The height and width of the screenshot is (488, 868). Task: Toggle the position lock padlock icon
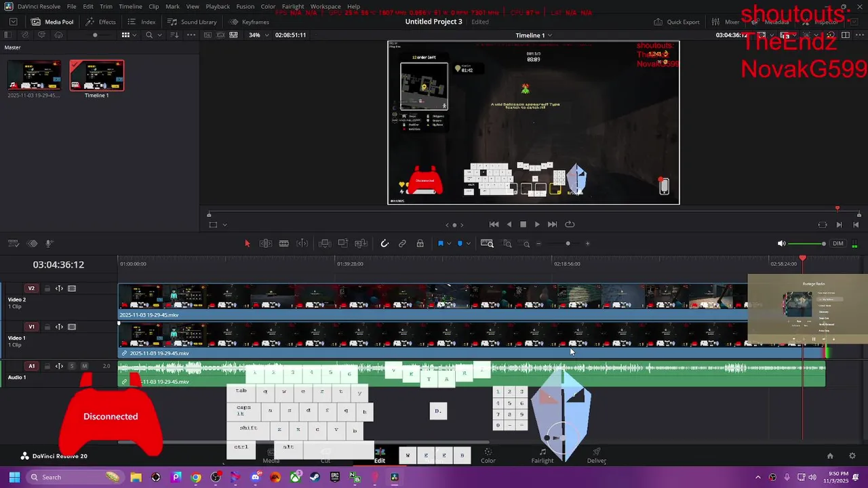(420, 243)
